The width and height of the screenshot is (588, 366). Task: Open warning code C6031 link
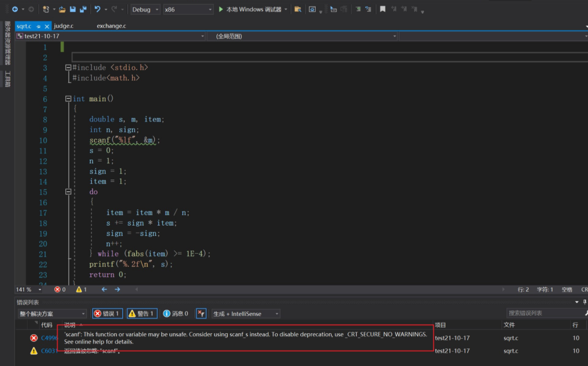pos(49,351)
